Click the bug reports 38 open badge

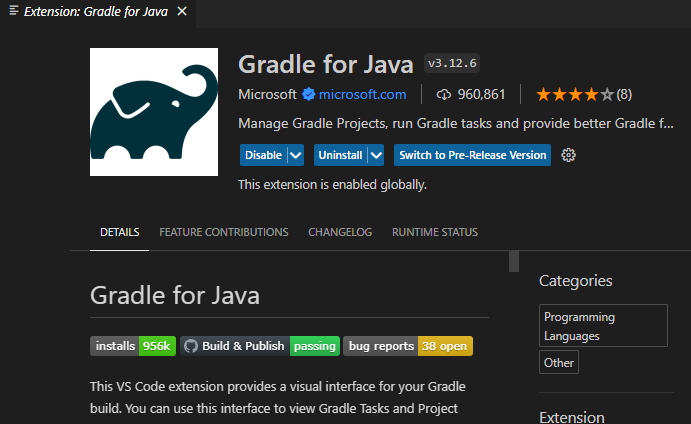coord(408,346)
